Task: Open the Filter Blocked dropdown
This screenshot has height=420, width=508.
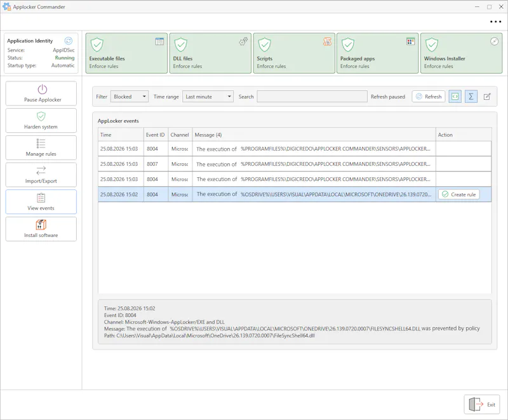Action: pyautogui.click(x=130, y=97)
